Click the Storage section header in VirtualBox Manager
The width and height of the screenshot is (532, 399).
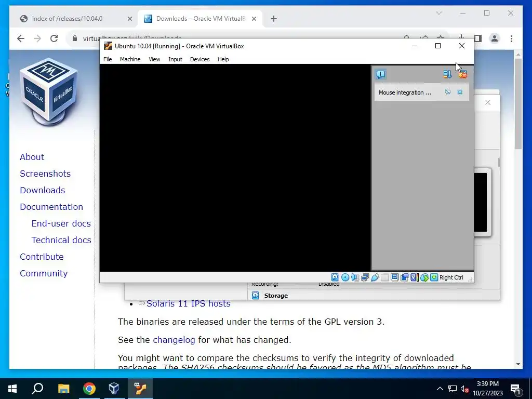(276, 296)
